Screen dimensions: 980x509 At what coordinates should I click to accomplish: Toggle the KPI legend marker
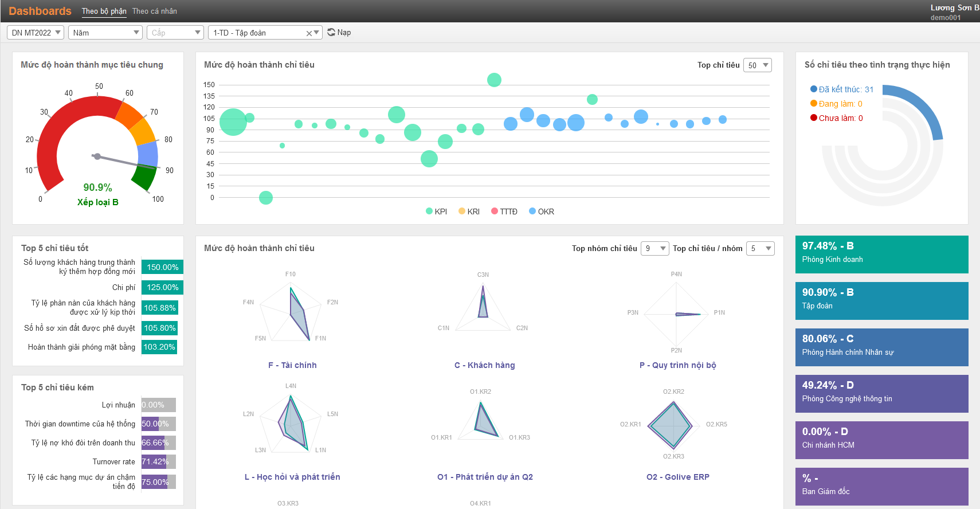tap(429, 211)
